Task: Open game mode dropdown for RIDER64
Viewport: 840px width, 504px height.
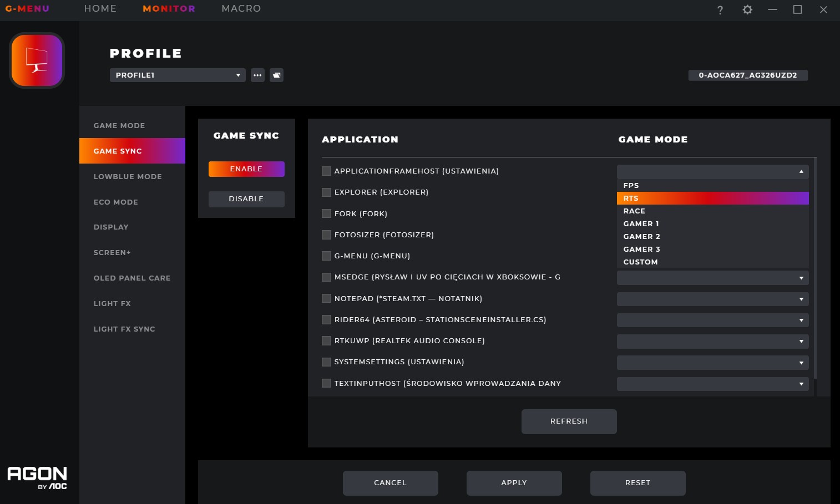Action: [x=712, y=320]
